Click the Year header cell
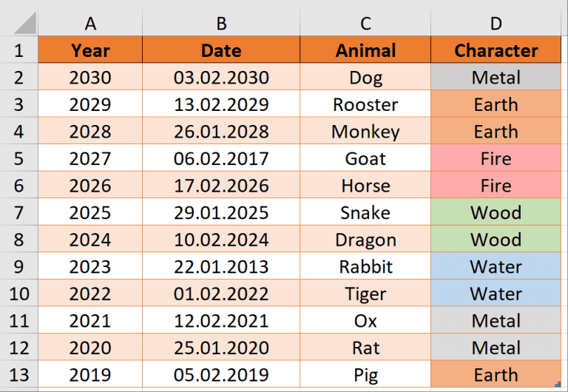The image size is (568, 392). pyautogui.click(x=90, y=50)
